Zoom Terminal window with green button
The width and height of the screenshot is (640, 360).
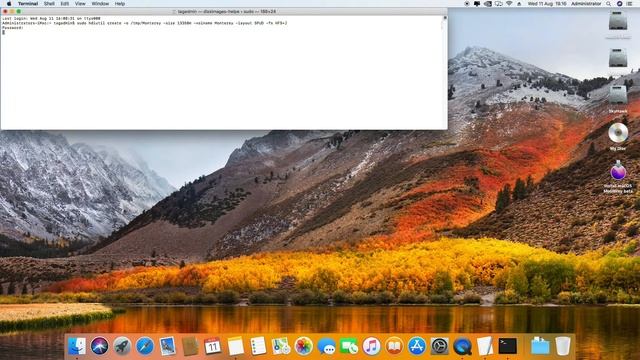18,11
